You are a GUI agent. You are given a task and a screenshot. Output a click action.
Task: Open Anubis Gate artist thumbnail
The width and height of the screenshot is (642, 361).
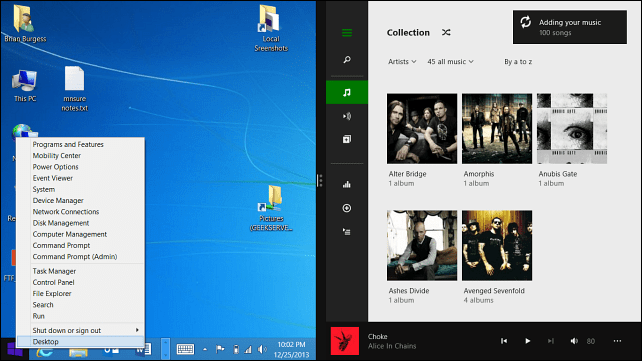[572, 129]
